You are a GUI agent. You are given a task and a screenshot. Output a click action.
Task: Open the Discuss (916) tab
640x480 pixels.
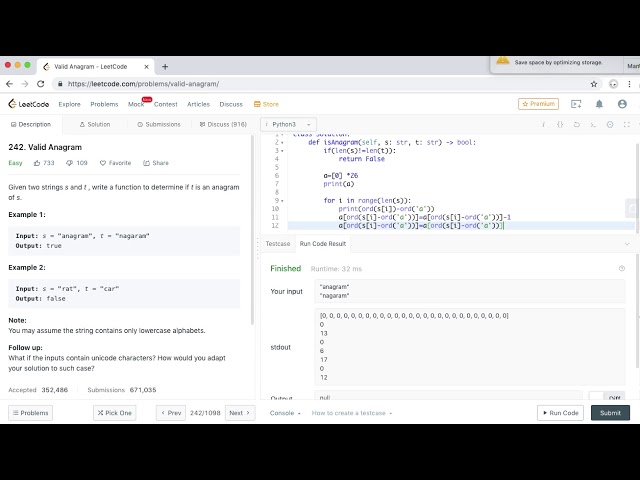223,124
